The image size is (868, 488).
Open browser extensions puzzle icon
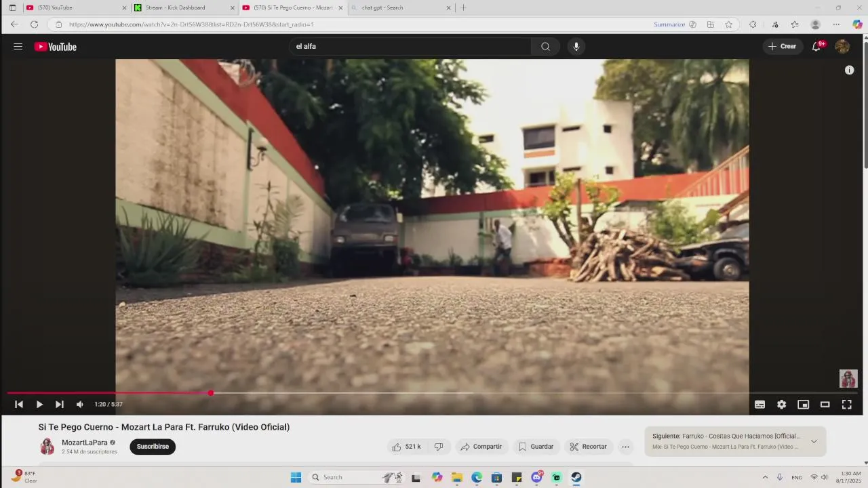pyautogui.click(x=753, y=24)
